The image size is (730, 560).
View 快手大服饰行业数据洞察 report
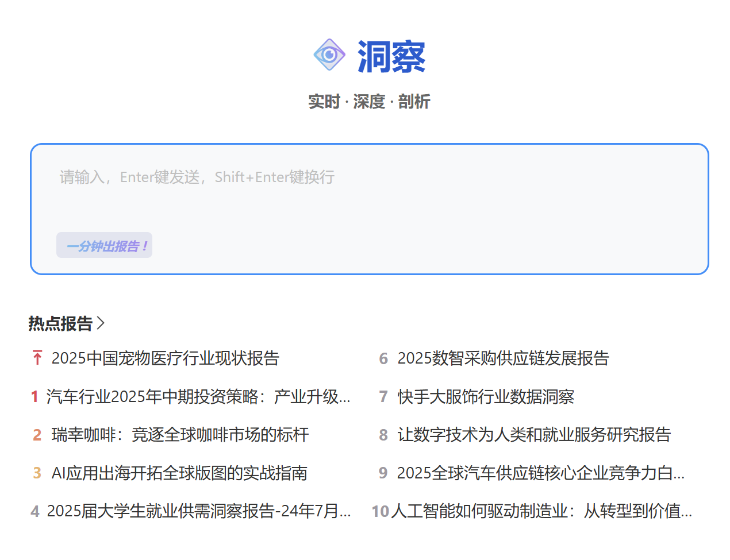(x=486, y=397)
